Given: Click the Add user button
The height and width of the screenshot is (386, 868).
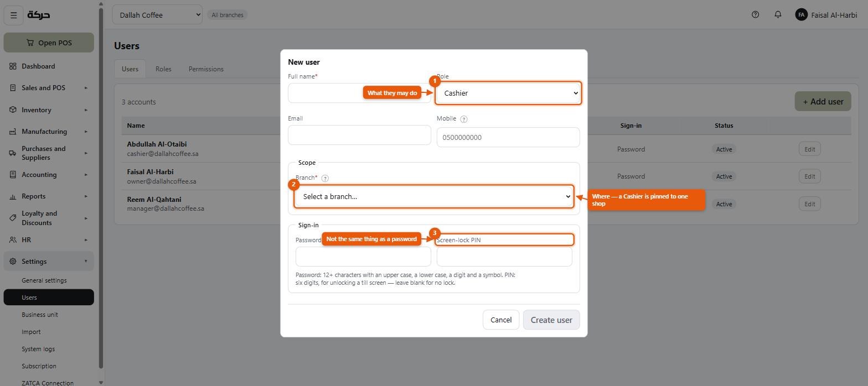Looking at the screenshot, I should click(823, 102).
